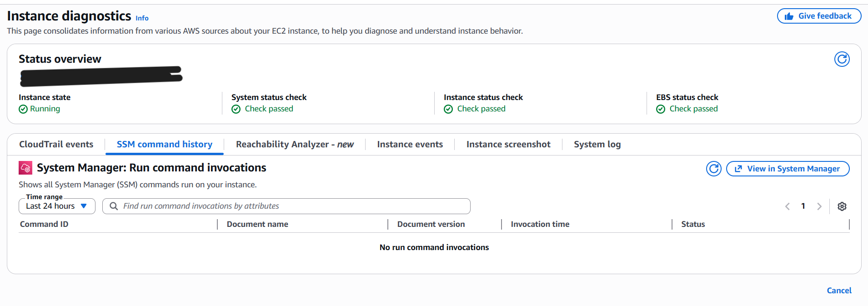Open the Info link beside Instance diagnostics

(142, 18)
